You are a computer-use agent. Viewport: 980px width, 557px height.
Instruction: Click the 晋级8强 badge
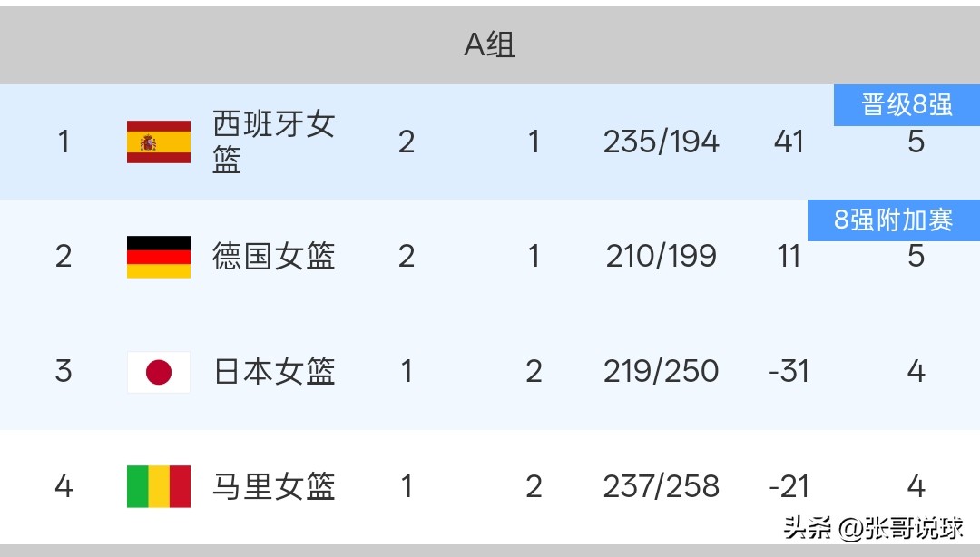[906, 105]
